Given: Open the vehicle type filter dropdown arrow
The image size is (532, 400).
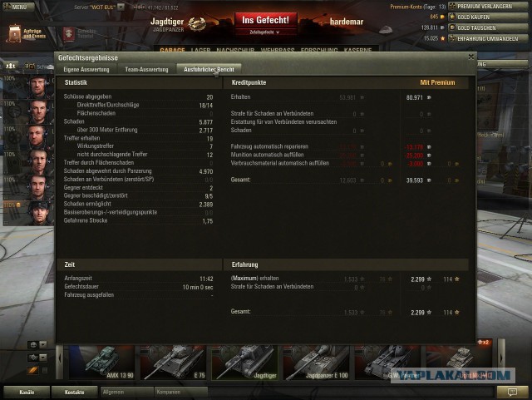Looking at the screenshot, I should point(43,358).
